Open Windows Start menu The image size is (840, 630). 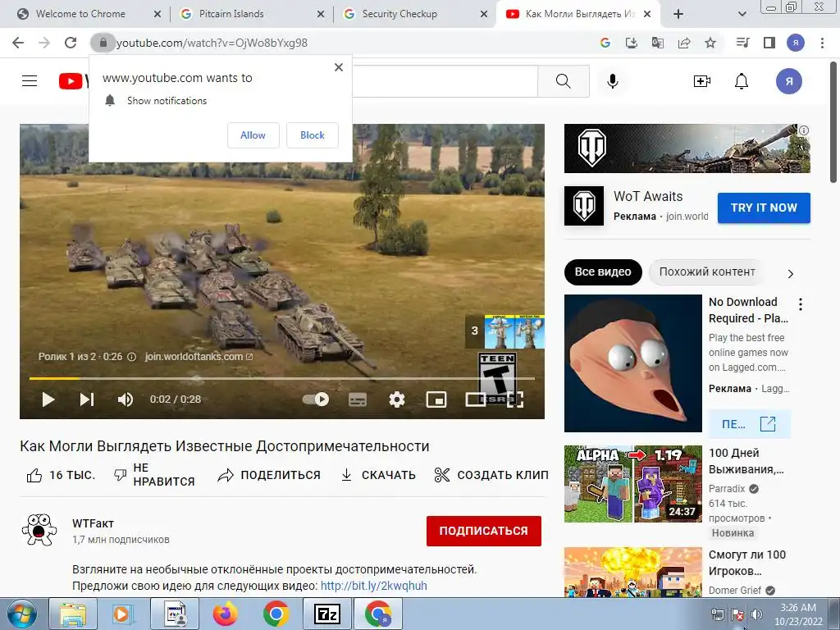tap(21, 614)
